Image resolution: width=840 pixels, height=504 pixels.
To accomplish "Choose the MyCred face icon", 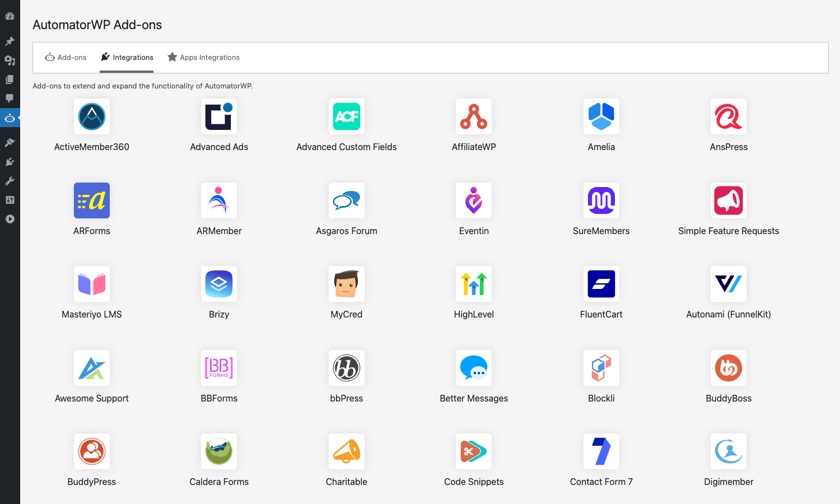I will pos(347,284).
